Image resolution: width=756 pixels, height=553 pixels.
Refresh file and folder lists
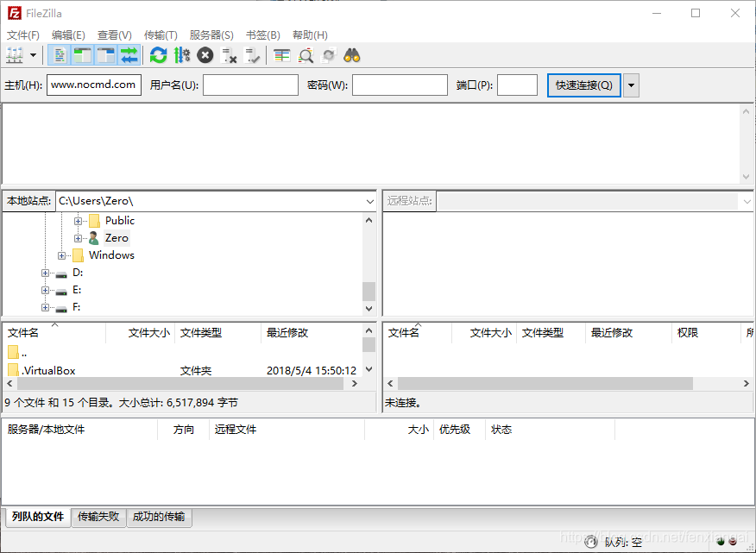[158, 55]
